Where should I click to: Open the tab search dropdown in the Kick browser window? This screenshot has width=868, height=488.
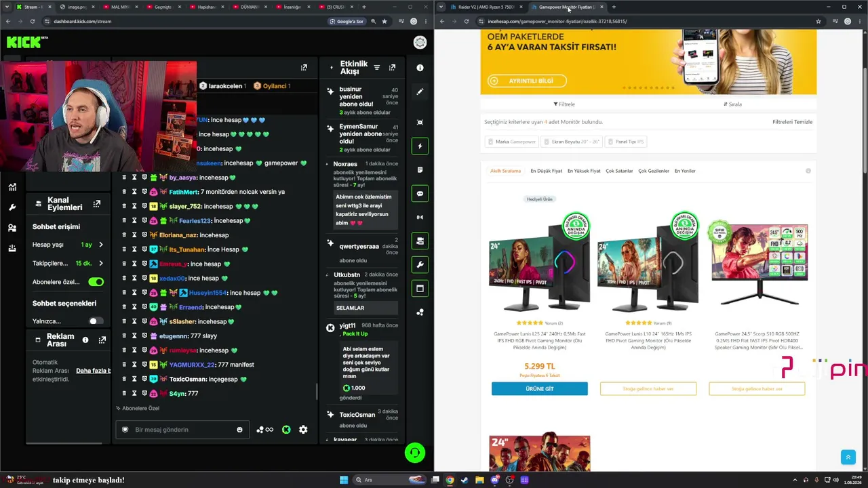[x=7, y=7]
